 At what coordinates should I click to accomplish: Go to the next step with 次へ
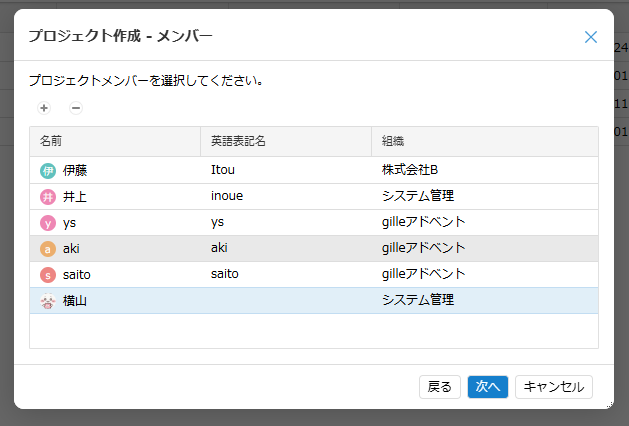488,387
